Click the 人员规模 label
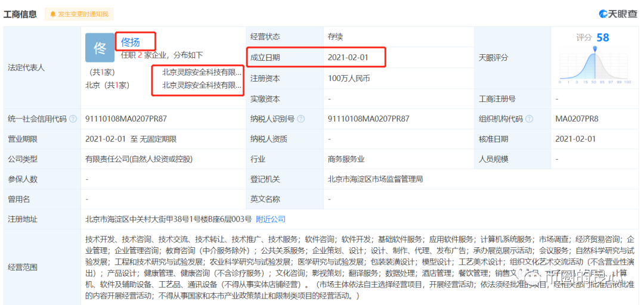 (x=494, y=159)
